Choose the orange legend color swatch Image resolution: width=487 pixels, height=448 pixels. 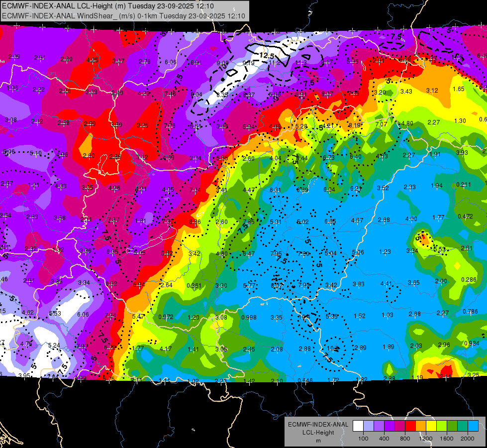421,426
